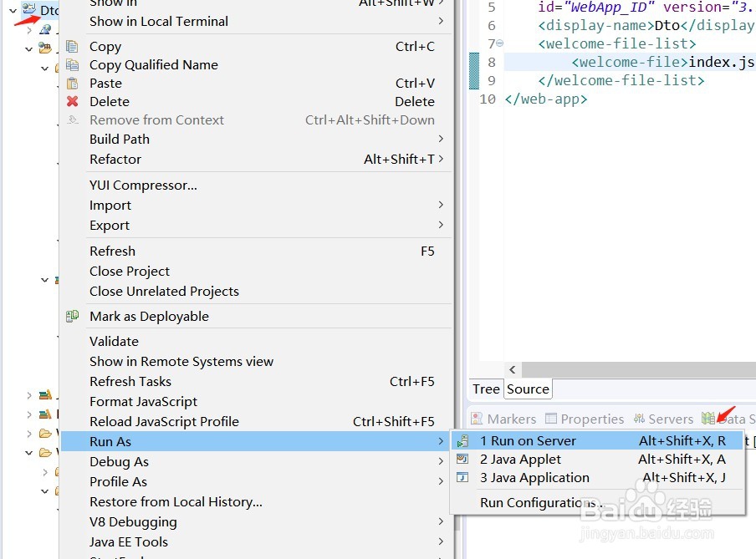Click the Copy Qualified Name icon

point(72,65)
